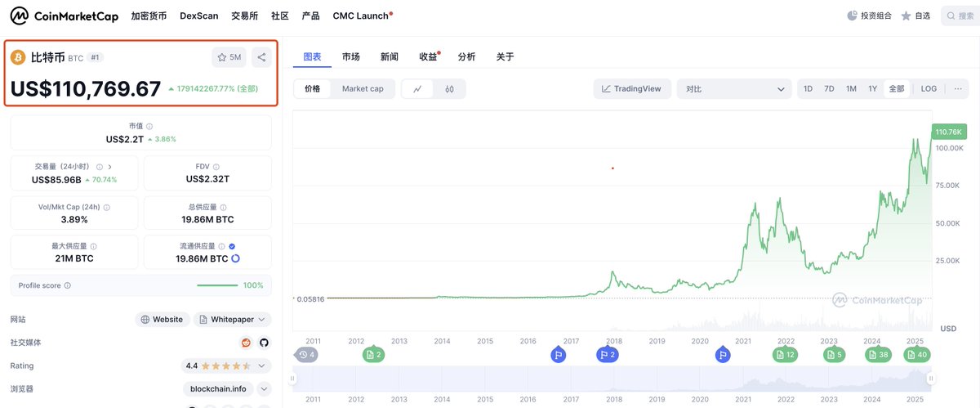The height and width of the screenshot is (408, 980).
Task: Open CMC Launch nav item
Action: (x=362, y=16)
